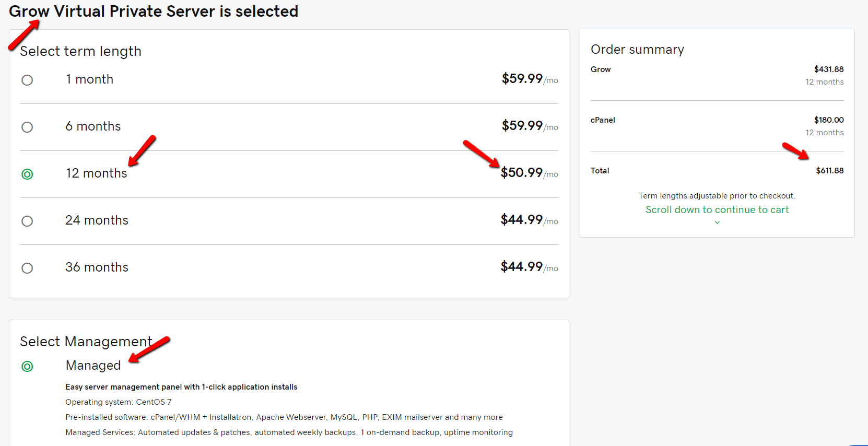Click the Select term length heading
Image resolution: width=868 pixels, height=446 pixels.
pyautogui.click(x=80, y=51)
